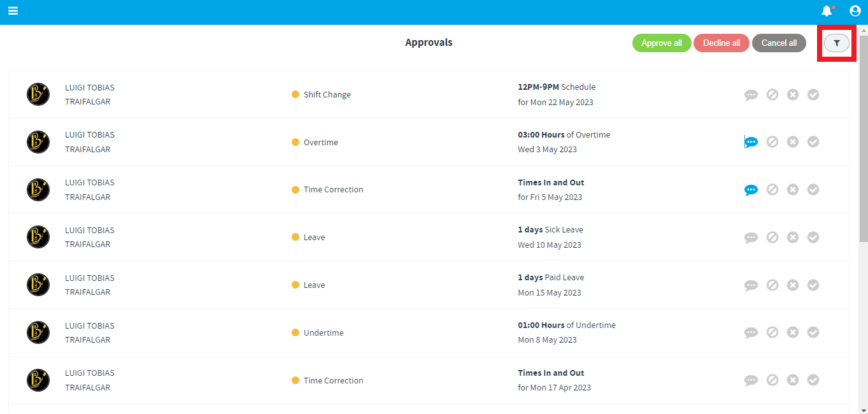The image size is (868, 414).
Task: Cancel the Sick Leave request
Action: pos(772,237)
